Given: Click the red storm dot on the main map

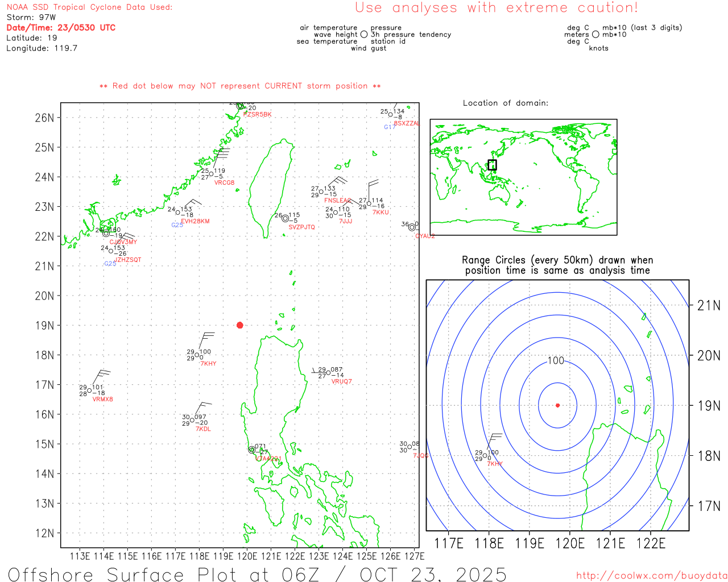Looking at the screenshot, I should point(240,325).
